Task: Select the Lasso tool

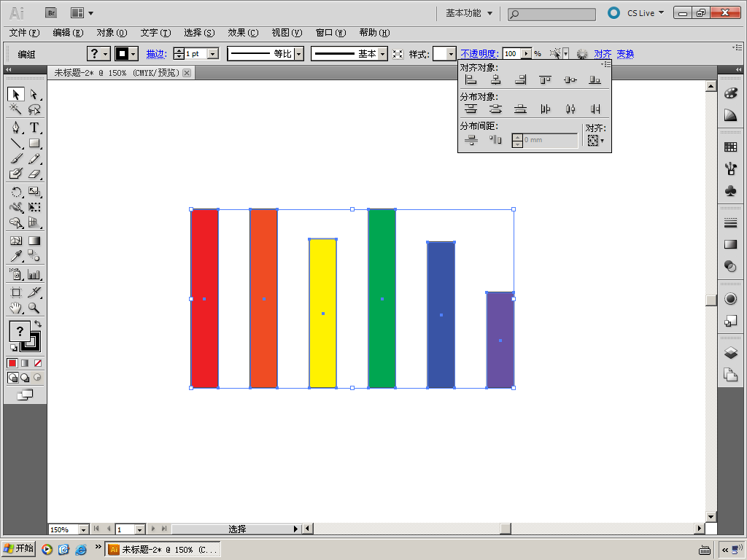Action: point(34,109)
